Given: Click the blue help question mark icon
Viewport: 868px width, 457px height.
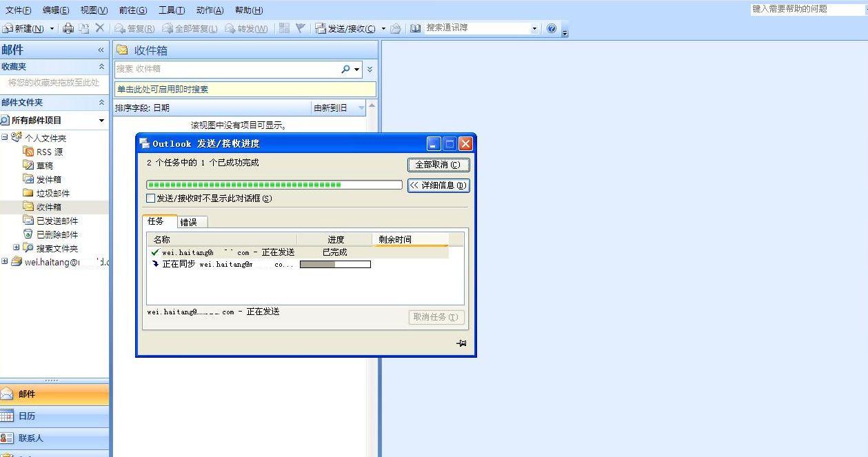Looking at the screenshot, I should tap(552, 28).
